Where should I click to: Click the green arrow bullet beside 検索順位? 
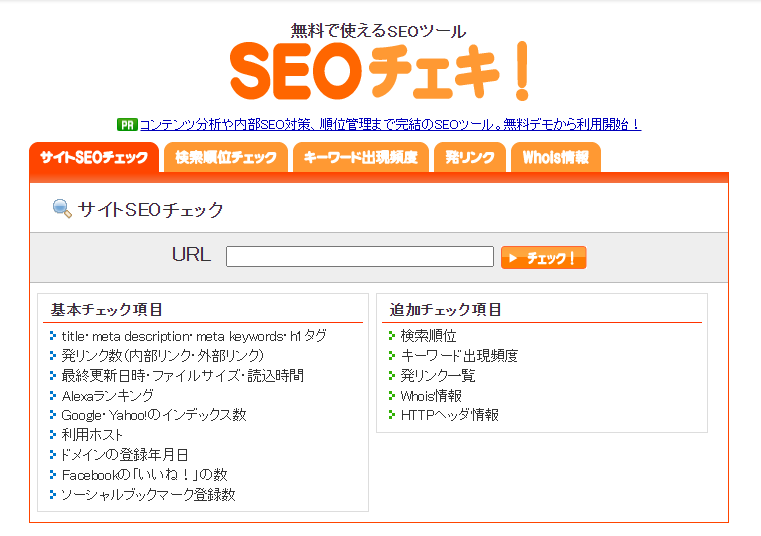pyautogui.click(x=392, y=335)
